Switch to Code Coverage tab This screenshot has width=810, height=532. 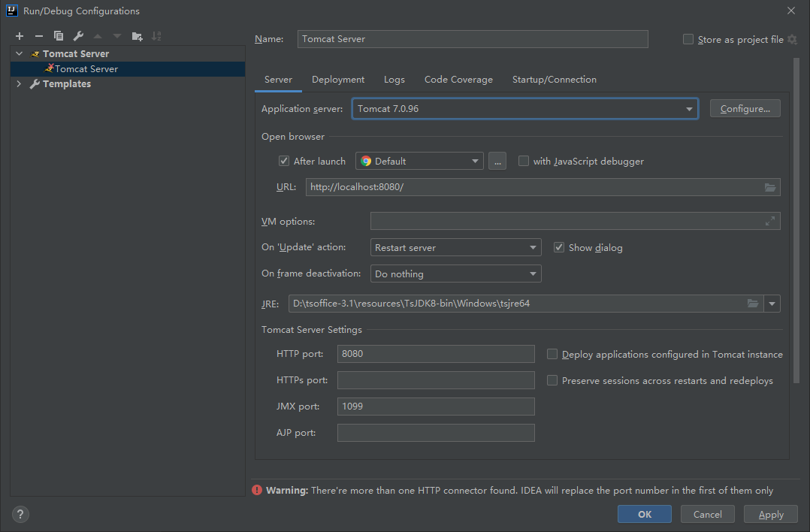[x=458, y=80]
